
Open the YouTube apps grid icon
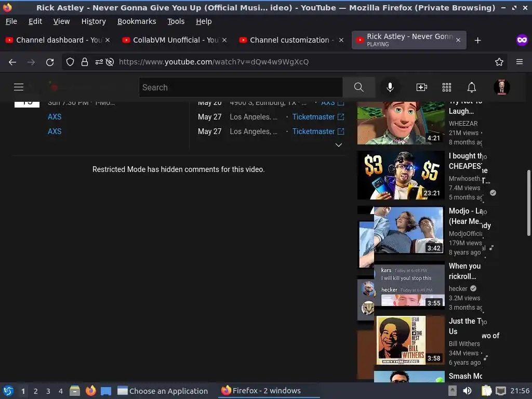(x=447, y=87)
